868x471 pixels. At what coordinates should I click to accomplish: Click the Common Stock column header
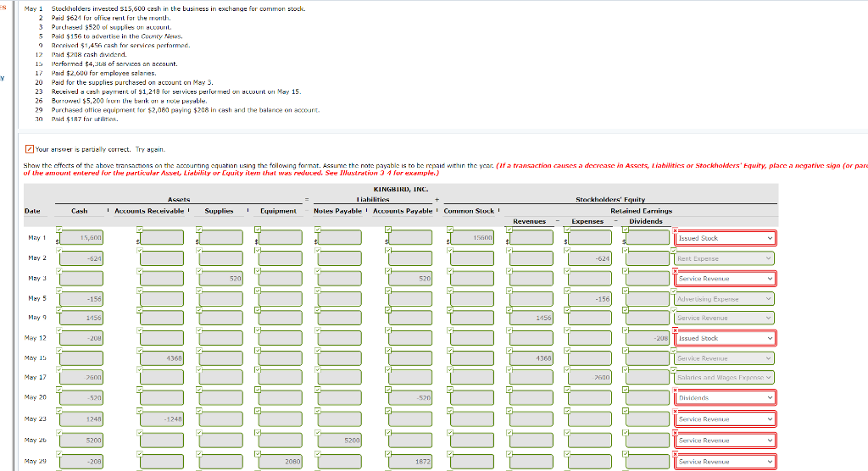click(469, 211)
